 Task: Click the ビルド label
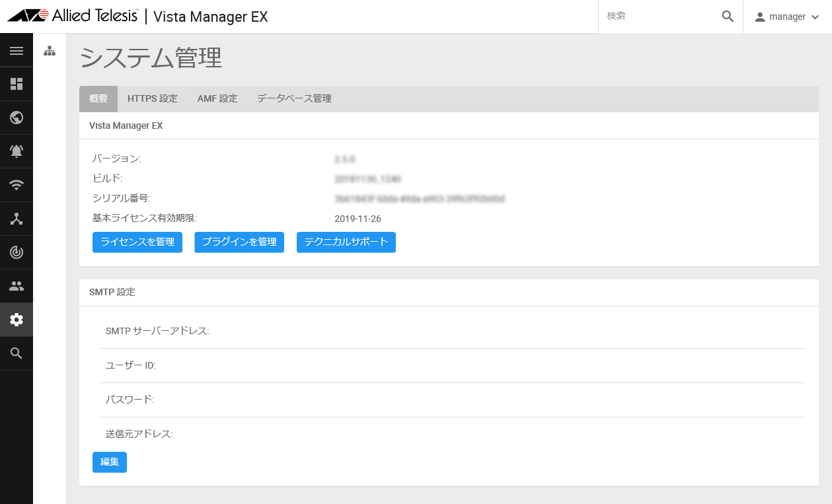pyautogui.click(x=108, y=178)
